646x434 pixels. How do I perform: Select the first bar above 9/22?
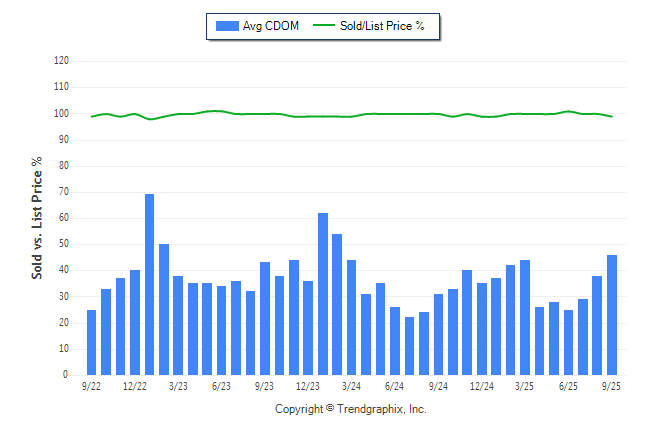pyautogui.click(x=92, y=342)
